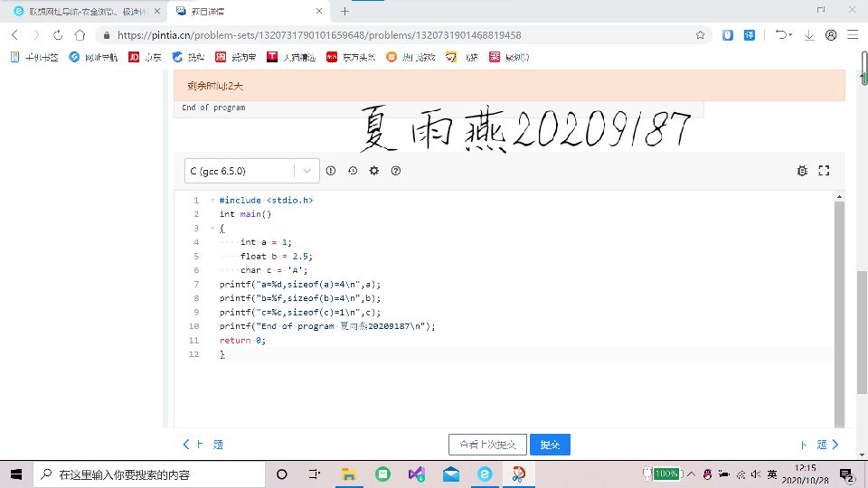
Task: Collapse the fold arrow on line 1
Action: coord(212,201)
